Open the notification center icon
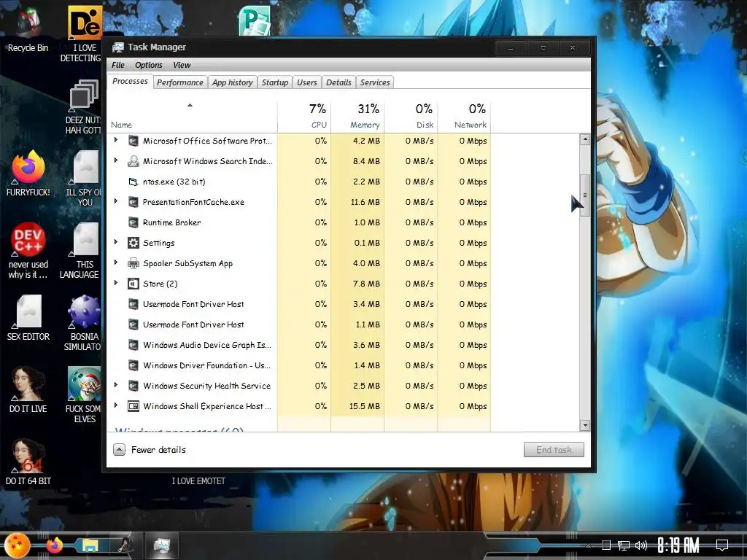Screen dimensions: 747x560 722,545
